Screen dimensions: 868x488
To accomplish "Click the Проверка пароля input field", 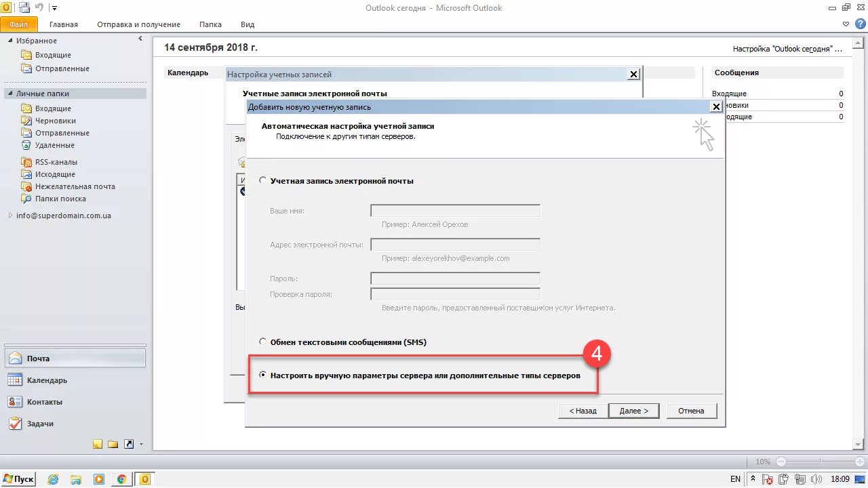I will [x=455, y=294].
